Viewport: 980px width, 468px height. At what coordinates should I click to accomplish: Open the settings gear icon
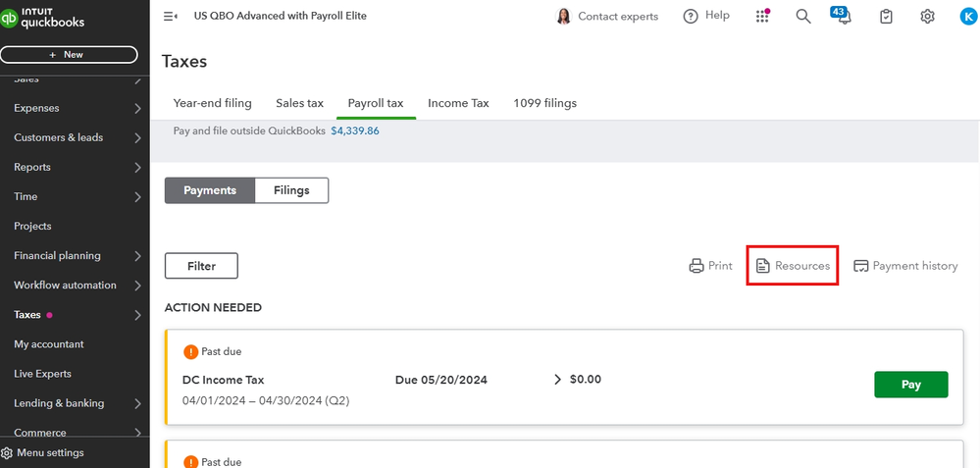[927, 16]
